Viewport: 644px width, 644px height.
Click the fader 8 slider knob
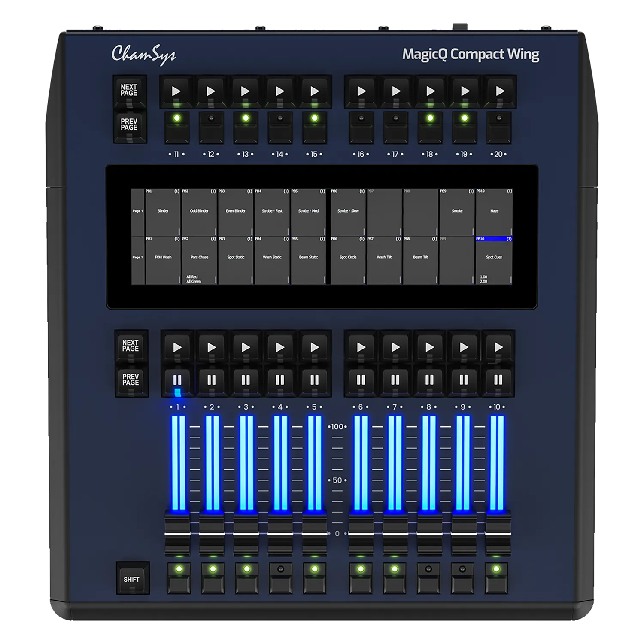429,534
